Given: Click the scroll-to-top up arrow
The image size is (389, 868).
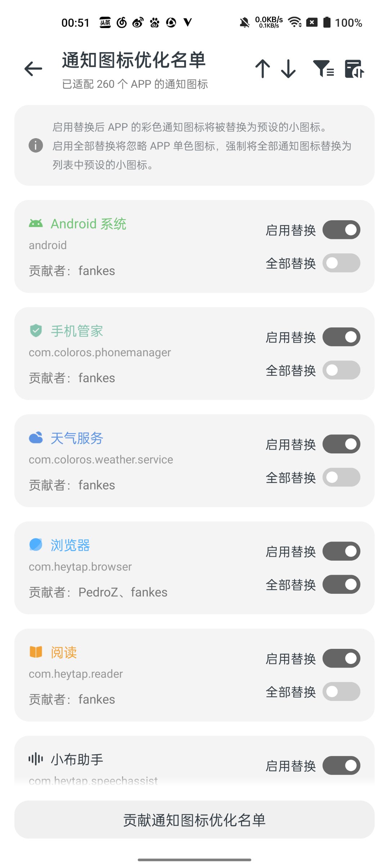Looking at the screenshot, I should click(x=263, y=68).
